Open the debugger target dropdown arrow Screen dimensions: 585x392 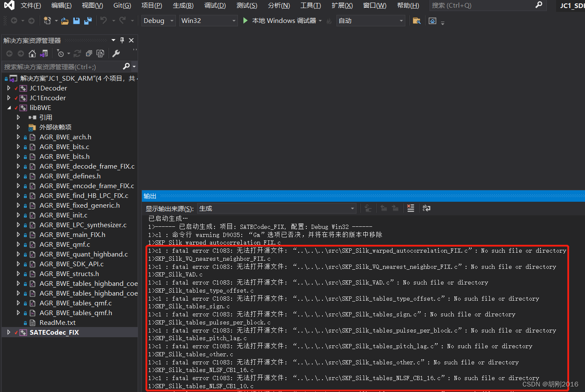click(320, 21)
